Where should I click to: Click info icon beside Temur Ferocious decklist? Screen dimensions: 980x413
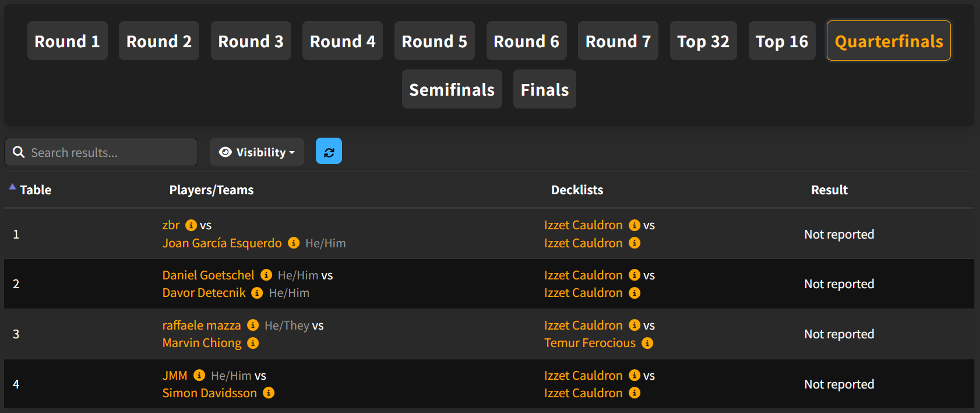coord(647,343)
